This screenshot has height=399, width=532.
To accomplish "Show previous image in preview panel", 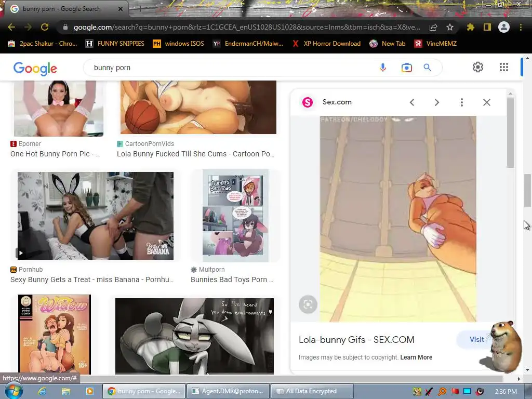I will click(412, 102).
